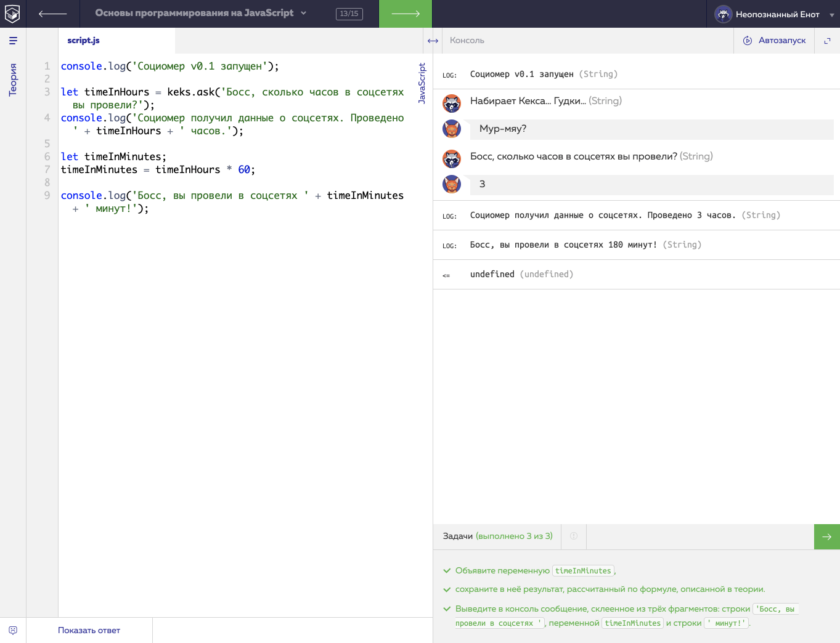Click the Консоль panel label

[467, 41]
